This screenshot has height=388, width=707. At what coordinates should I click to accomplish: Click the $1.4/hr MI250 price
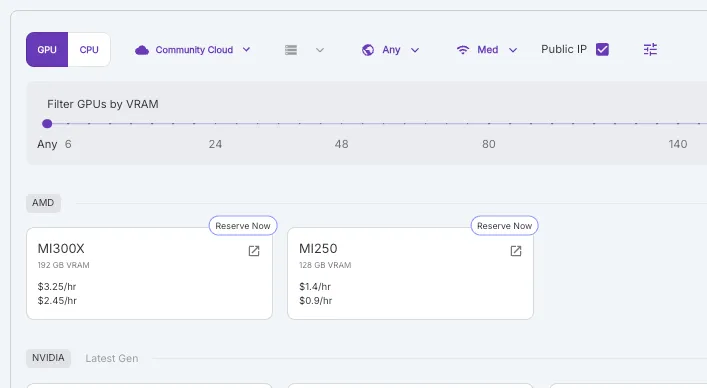(x=315, y=287)
